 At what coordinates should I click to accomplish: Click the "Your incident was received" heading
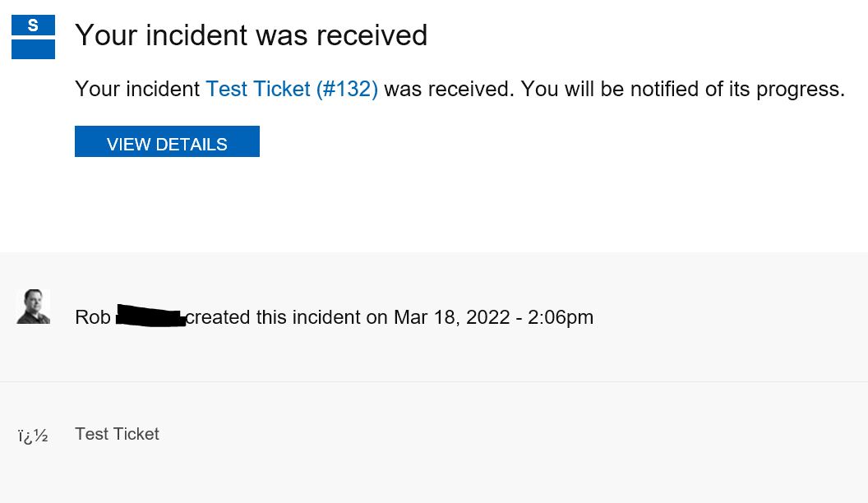(x=251, y=35)
